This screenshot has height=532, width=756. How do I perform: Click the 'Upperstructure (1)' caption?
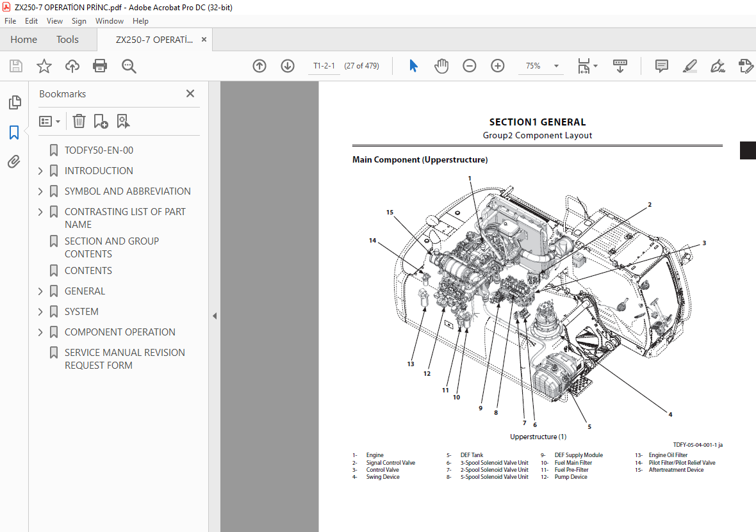(x=538, y=437)
